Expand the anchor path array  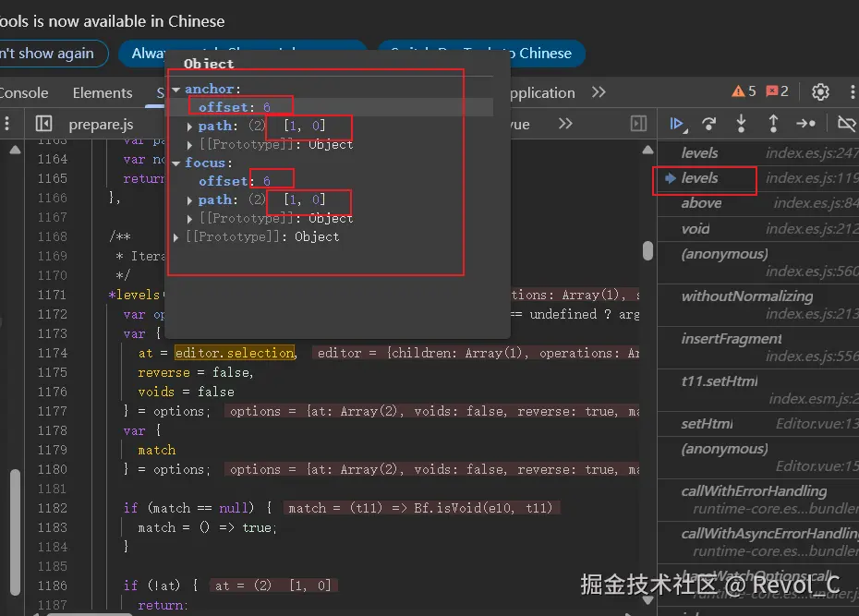189,127
